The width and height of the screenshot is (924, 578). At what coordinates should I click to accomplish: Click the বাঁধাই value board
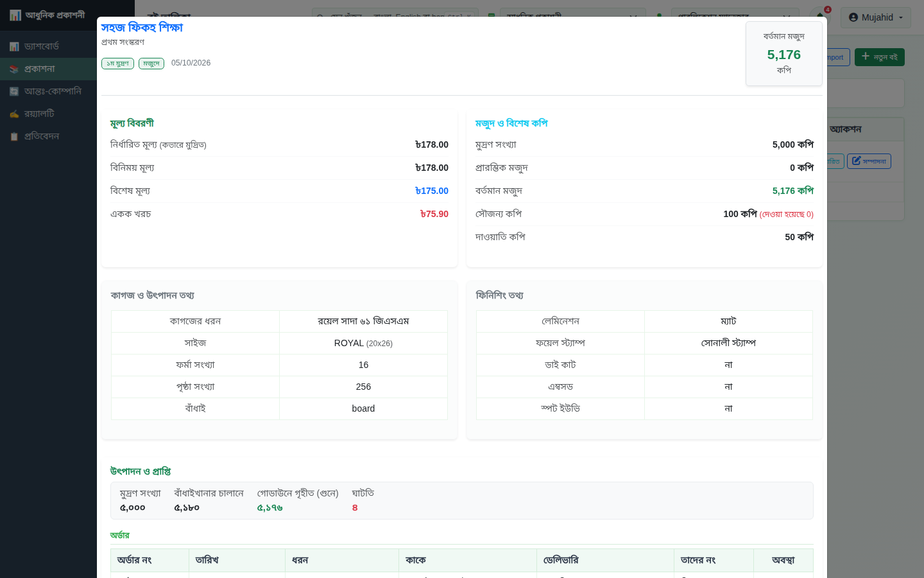[363, 408]
